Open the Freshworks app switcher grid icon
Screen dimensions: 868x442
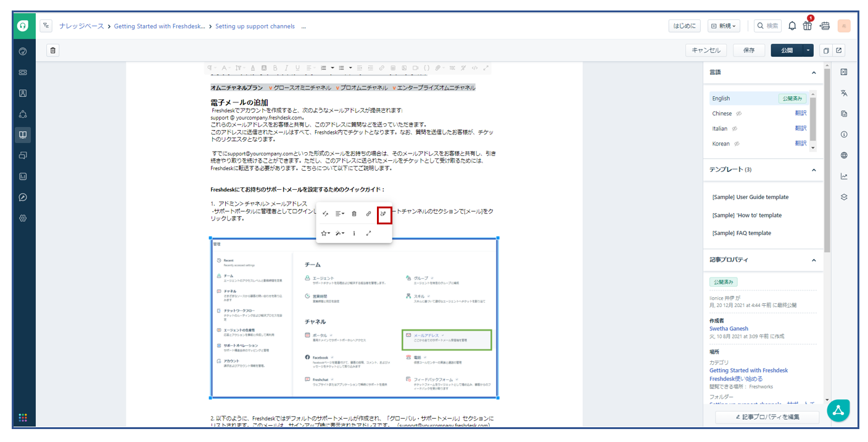point(23,417)
